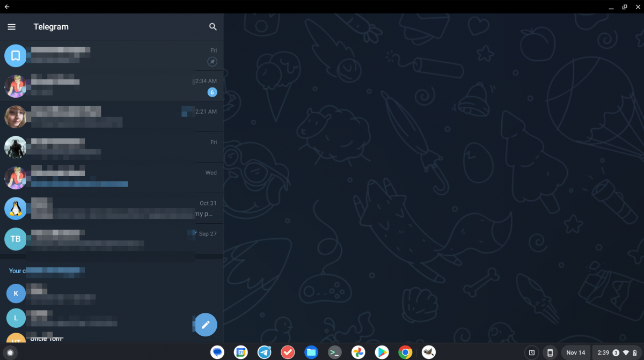Click the search icon in the Telegram header
Image resolution: width=644 pixels, height=360 pixels.
point(213,26)
